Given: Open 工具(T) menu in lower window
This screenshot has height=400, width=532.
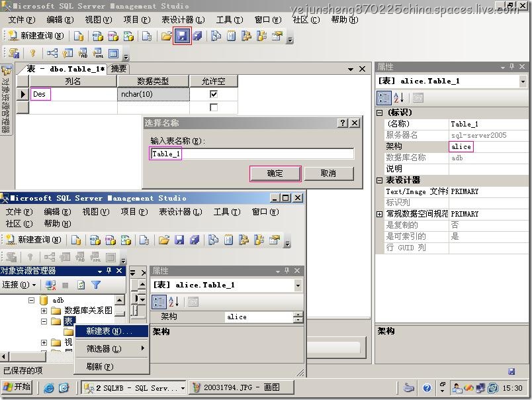Looking at the screenshot, I should tap(227, 212).
